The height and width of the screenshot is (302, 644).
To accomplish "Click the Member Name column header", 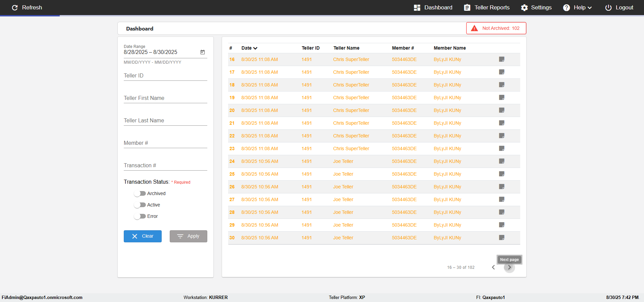I will (x=450, y=48).
